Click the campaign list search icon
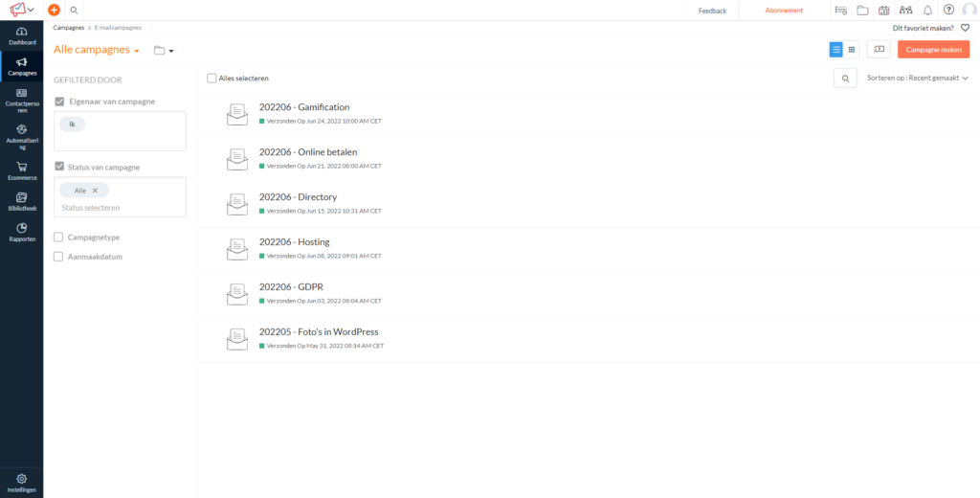980x498 pixels. tap(845, 79)
